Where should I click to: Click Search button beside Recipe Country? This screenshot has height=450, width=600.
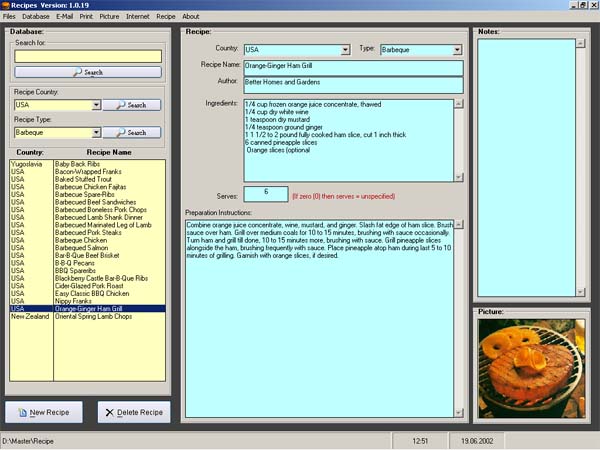point(132,105)
